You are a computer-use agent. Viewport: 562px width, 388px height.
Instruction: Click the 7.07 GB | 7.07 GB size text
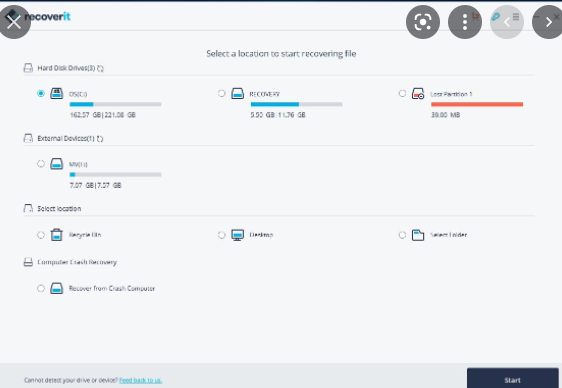(95, 185)
